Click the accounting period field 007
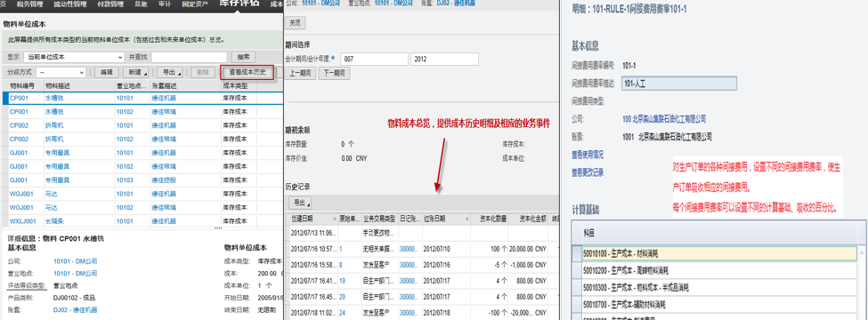868x320 pixels. click(x=374, y=59)
